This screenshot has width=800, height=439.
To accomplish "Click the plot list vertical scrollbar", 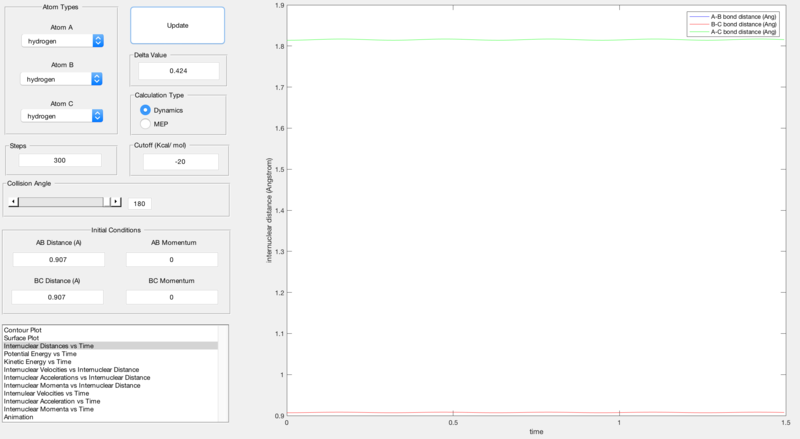I will click(x=223, y=374).
